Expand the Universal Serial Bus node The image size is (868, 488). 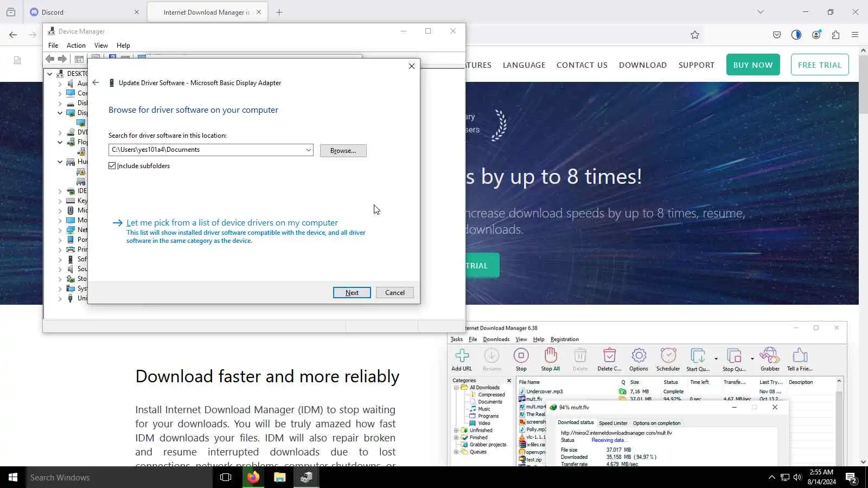[x=60, y=298]
